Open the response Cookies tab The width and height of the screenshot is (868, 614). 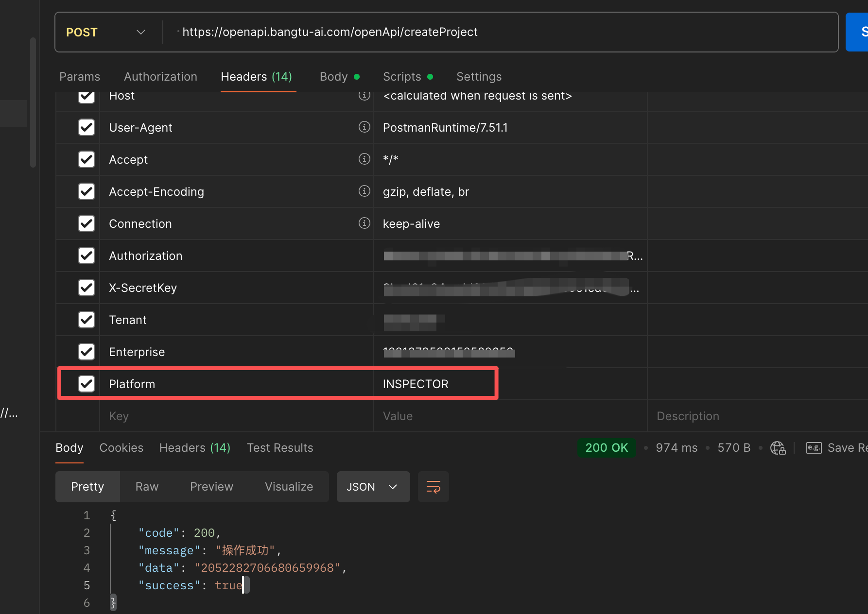(122, 448)
